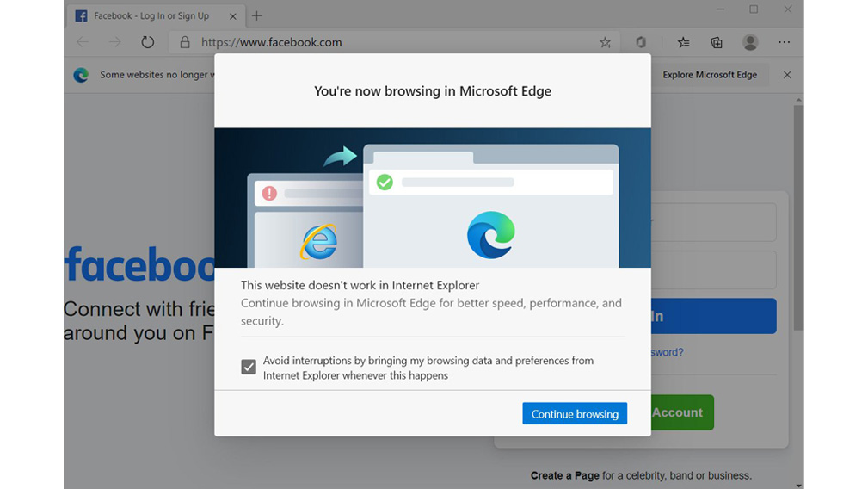The image size is (868, 489).
Task: Open a new tab with the plus button
Action: pos(256,16)
